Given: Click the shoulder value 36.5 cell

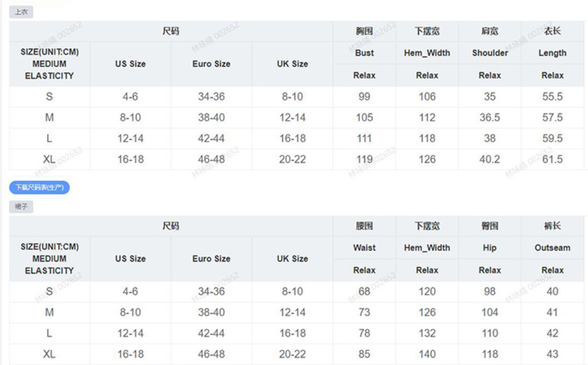Looking at the screenshot, I should tap(490, 117).
